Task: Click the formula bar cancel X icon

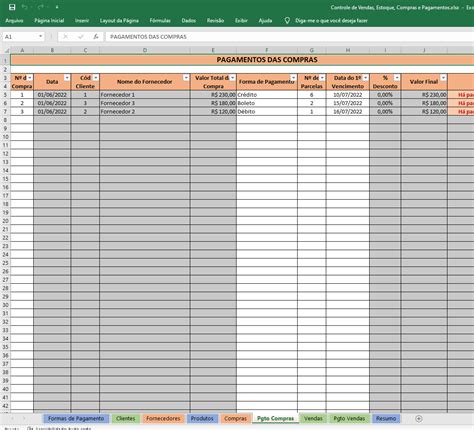Action: tap(65, 37)
